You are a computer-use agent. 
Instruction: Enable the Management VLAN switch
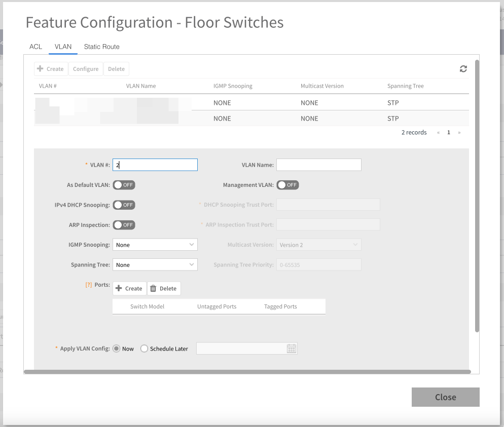287,185
